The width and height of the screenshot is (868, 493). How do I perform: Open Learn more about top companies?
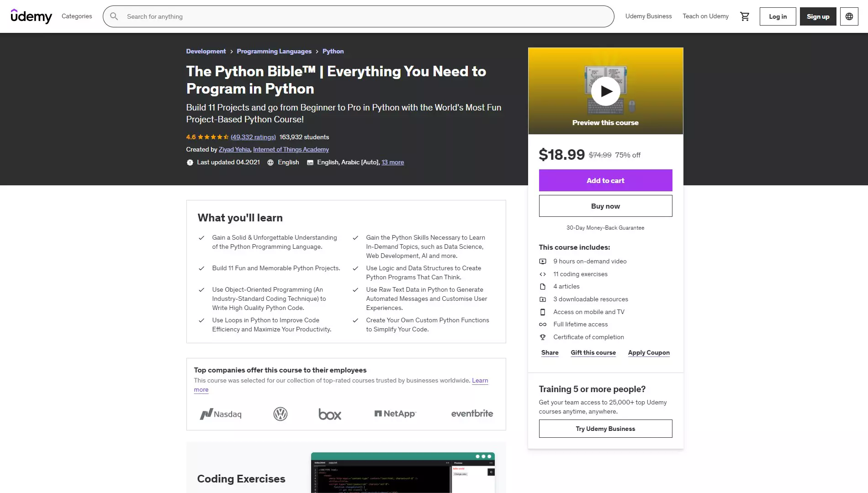(x=480, y=381)
